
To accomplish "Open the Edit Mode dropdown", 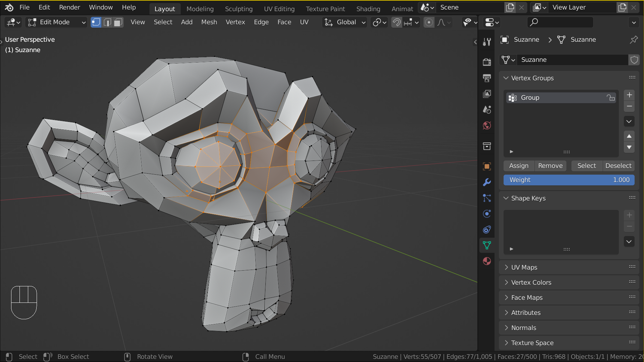I will coord(57,22).
